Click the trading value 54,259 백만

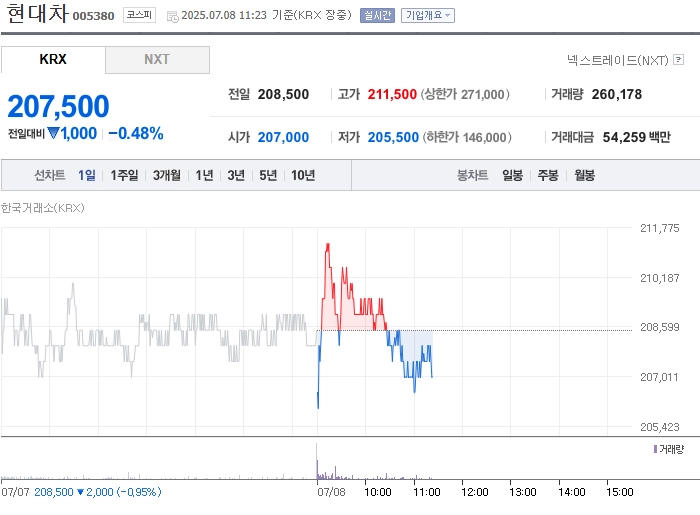637,137
